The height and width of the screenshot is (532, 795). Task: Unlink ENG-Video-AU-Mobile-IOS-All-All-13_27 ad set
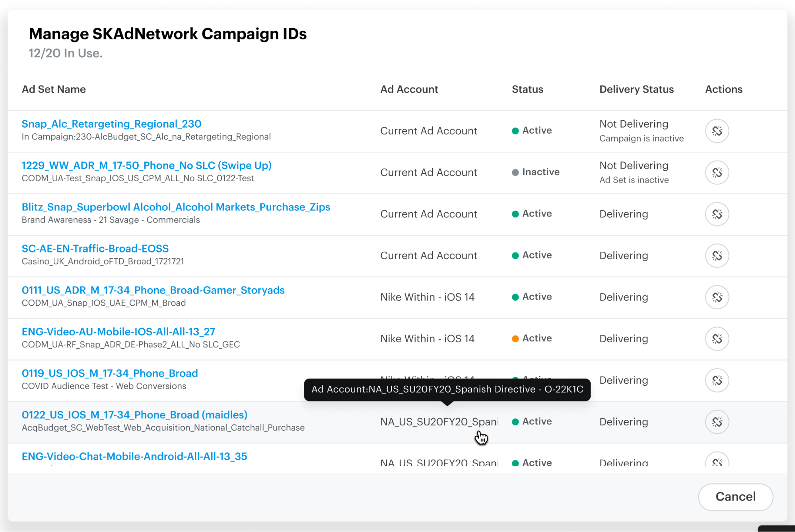coord(717,339)
